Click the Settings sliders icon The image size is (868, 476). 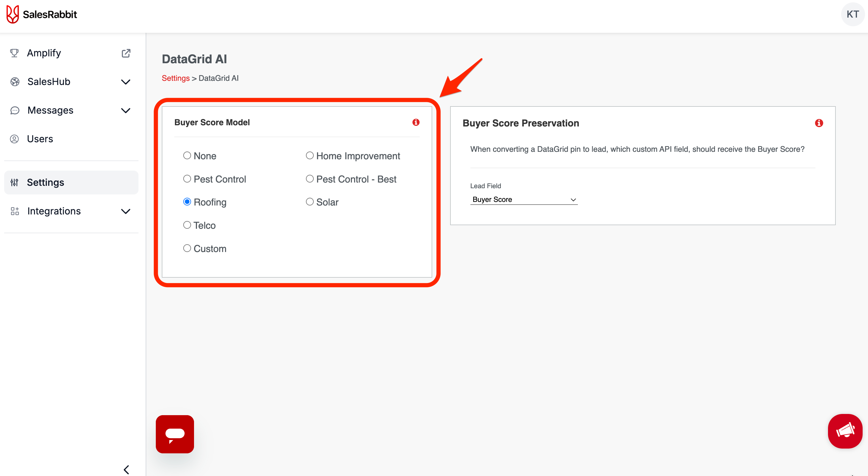coord(14,183)
